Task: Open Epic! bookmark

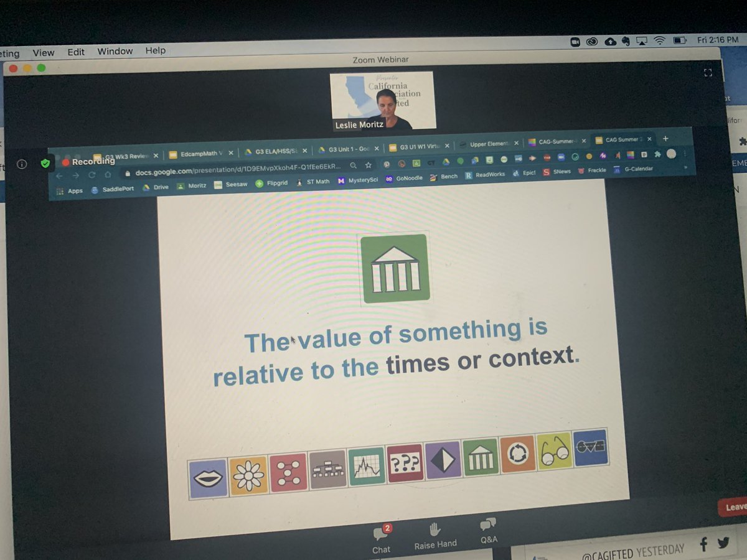Action: click(x=524, y=174)
